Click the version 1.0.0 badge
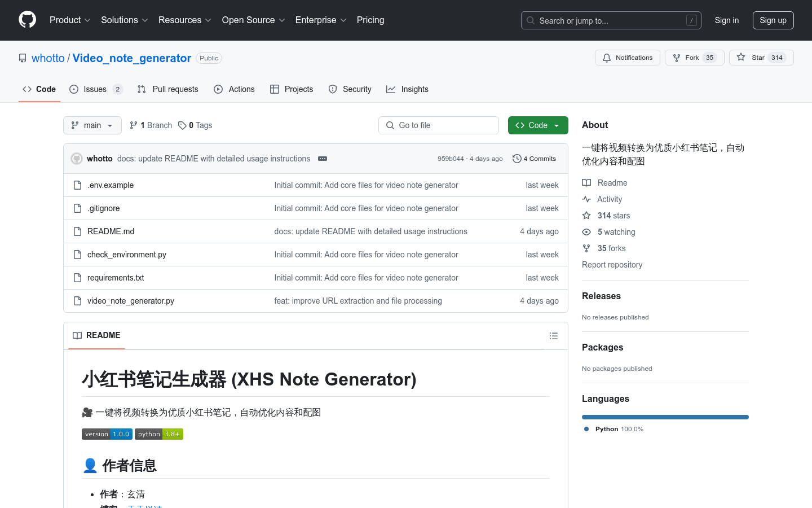The width and height of the screenshot is (812, 508). pos(107,434)
